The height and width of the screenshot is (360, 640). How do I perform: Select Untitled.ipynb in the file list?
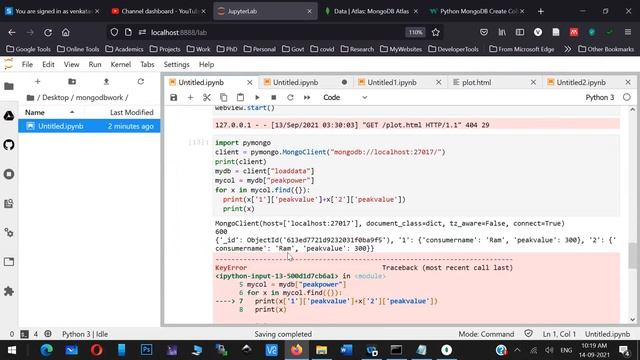[89, 126]
